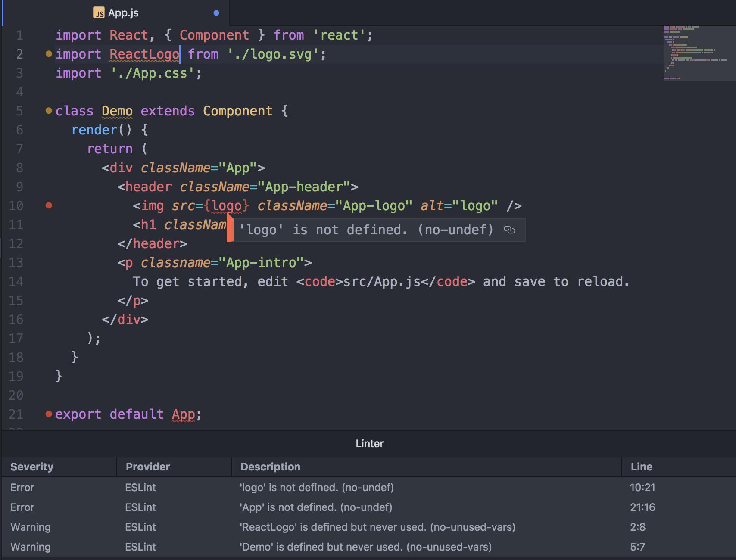Screen dimensions: 736x560
Task: Click line number 10 in the gutter
Action: tap(16, 205)
